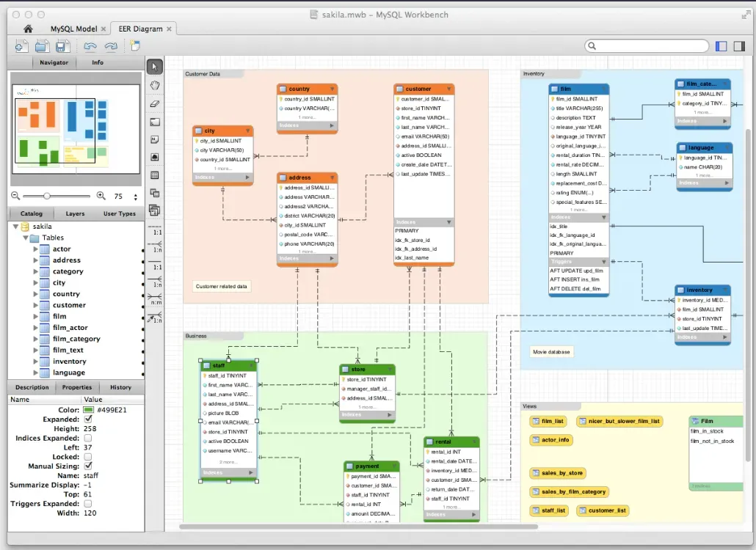Focus the search input field

[x=647, y=46]
